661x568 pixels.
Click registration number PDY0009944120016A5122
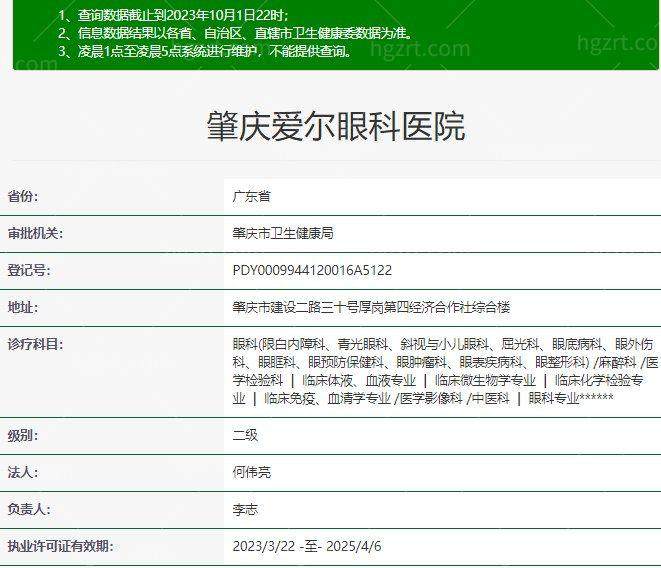pyautogui.click(x=312, y=270)
